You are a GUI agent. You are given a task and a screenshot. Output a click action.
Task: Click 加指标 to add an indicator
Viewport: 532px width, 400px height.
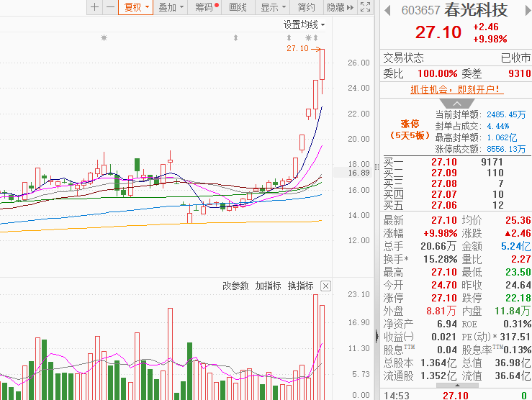click(x=268, y=286)
